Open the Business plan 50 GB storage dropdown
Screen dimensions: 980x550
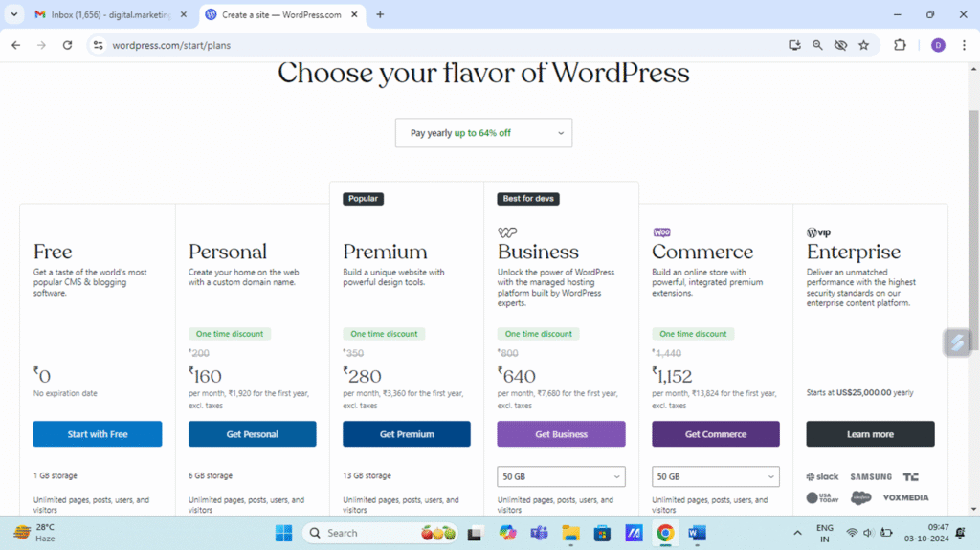561,476
